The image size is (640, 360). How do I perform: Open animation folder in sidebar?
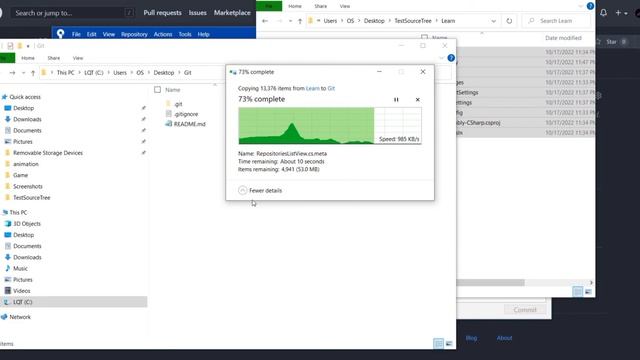point(25,164)
